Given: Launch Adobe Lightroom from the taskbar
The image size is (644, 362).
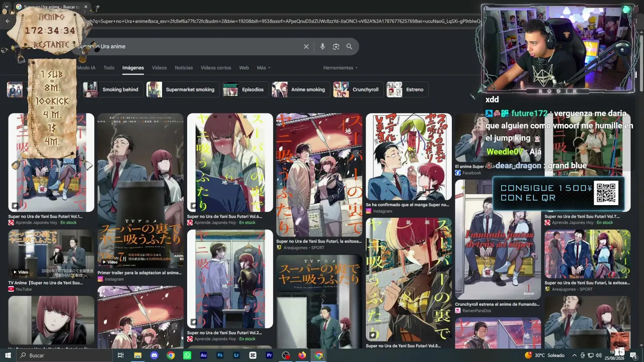Looking at the screenshot, I should click(x=236, y=355).
